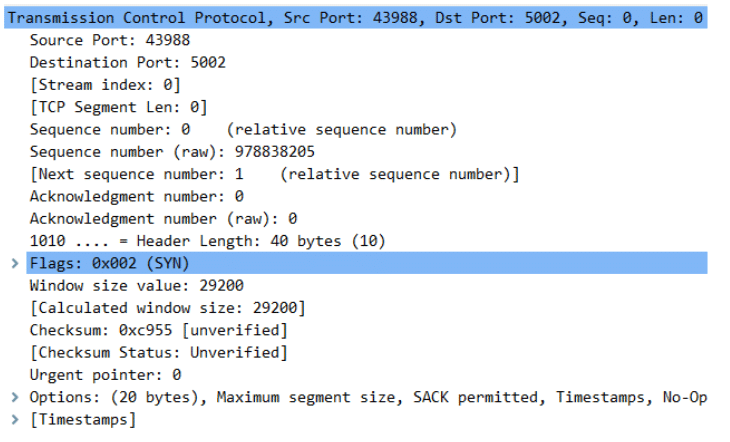730x442 pixels.
Task: Select the Destination Port: 5002 field
Action: point(127,62)
